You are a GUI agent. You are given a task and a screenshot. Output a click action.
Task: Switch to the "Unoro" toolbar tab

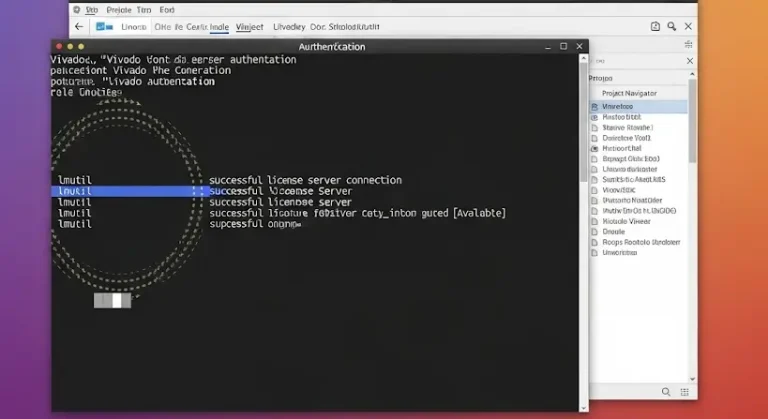point(134,27)
